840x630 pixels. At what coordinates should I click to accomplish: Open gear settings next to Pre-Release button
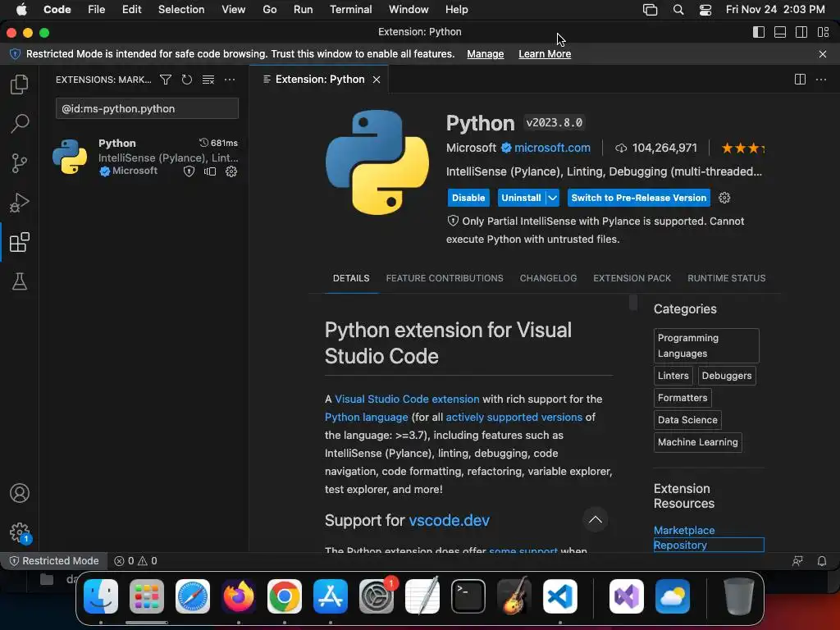coord(724,198)
